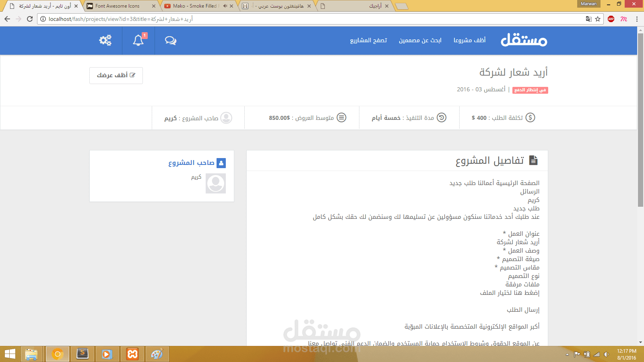Click the scrollbar down arrow

640,342
